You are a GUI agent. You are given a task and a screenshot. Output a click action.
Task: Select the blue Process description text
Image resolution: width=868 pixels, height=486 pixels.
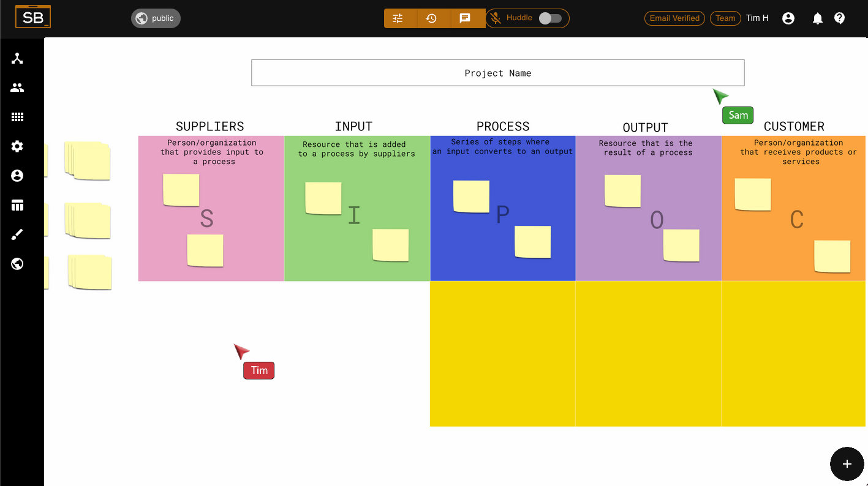click(x=502, y=146)
